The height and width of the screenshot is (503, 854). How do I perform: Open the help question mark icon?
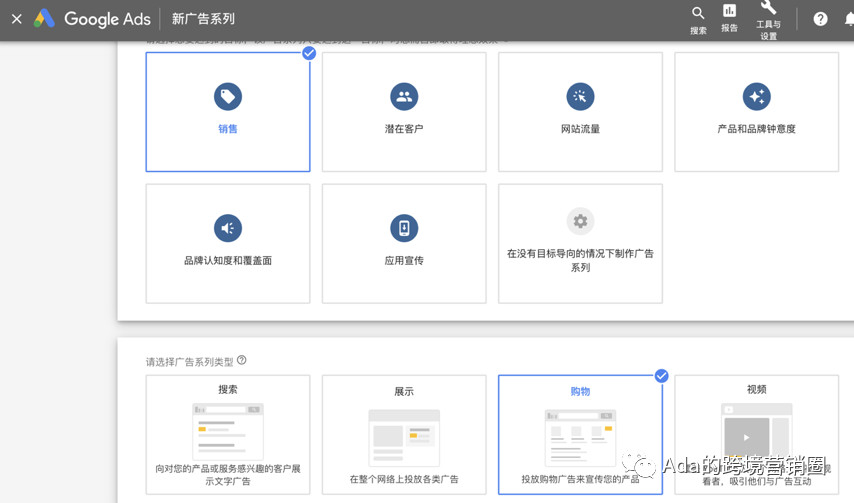click(x=820, y=19)
